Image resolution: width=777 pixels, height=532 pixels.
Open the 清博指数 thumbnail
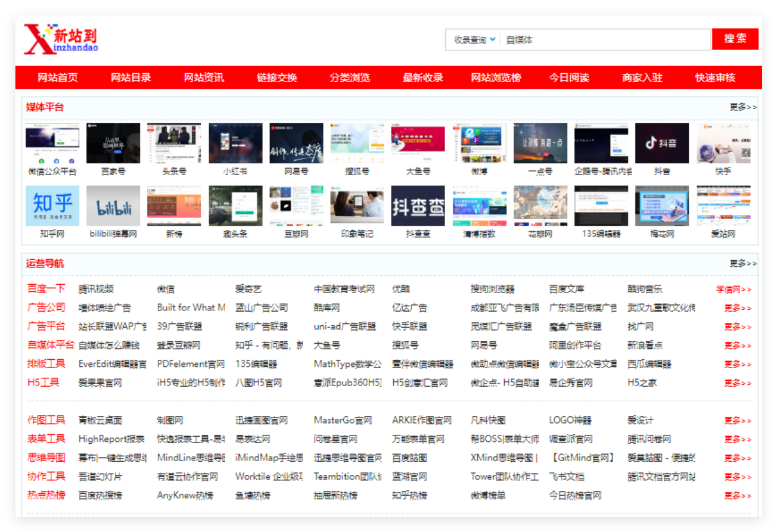(x=479, y=206)
